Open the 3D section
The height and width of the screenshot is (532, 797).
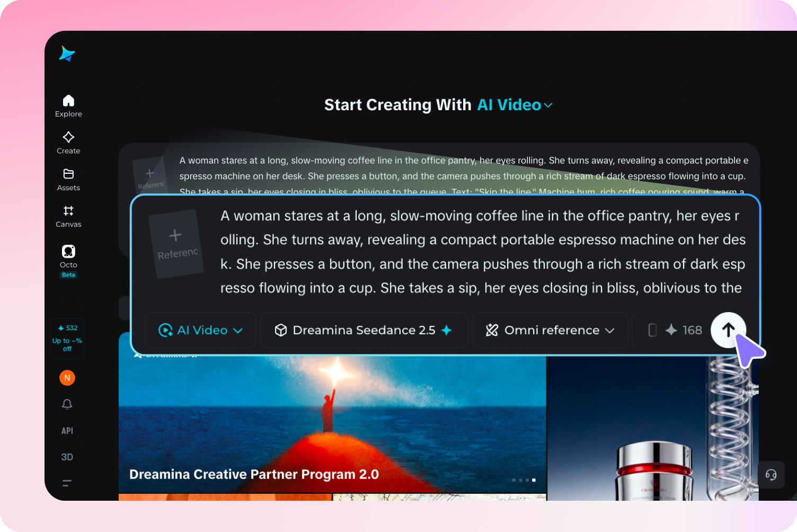pos(67,457)
